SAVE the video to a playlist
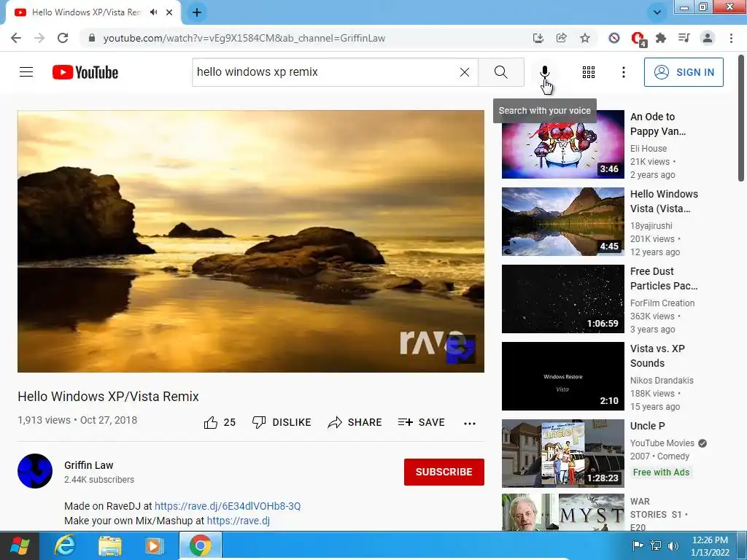 click(x=421, y=422)
